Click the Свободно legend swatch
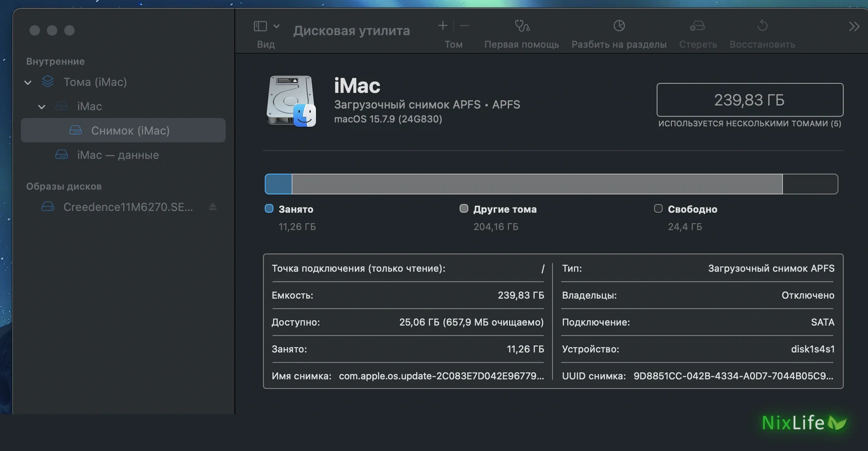Image resolution: width=868 pixels, height=451 pixels. click(659, 208)
